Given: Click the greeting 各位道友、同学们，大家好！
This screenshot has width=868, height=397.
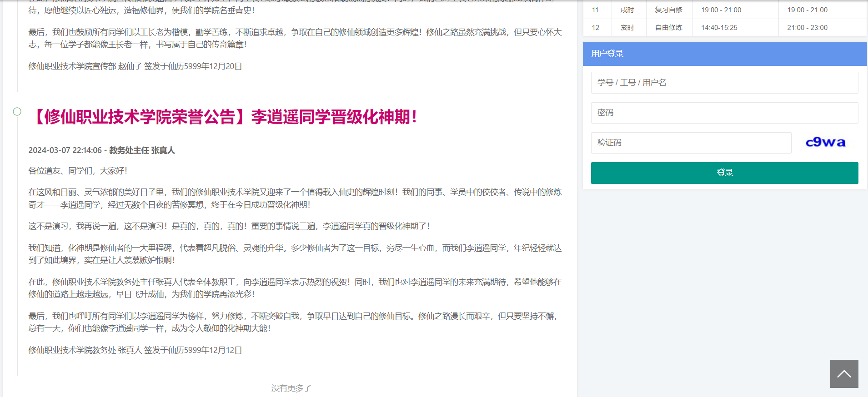Looking at the screenshot, I should 79,171.
